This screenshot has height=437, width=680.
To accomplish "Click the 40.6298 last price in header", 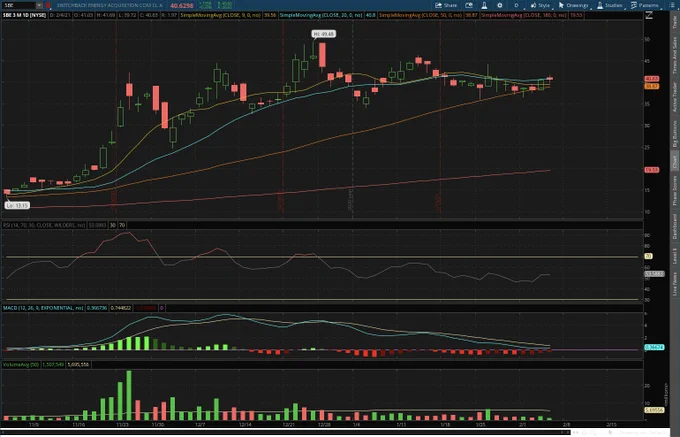I will click(x=181, y=6).
